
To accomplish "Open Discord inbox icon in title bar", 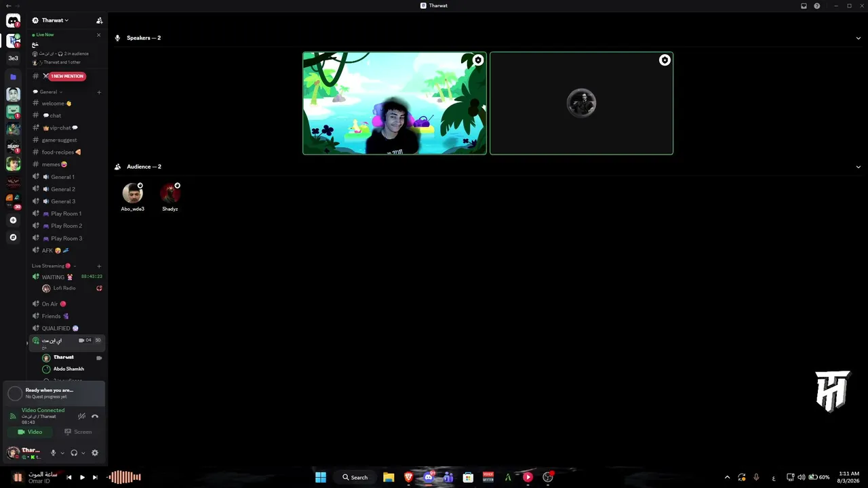I will point(804,5).
